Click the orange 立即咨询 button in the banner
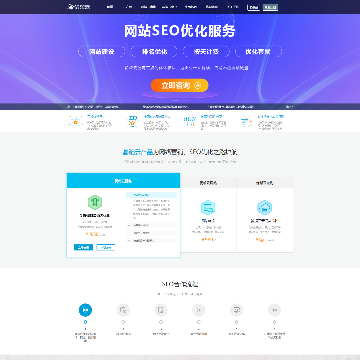 point(179,85)
